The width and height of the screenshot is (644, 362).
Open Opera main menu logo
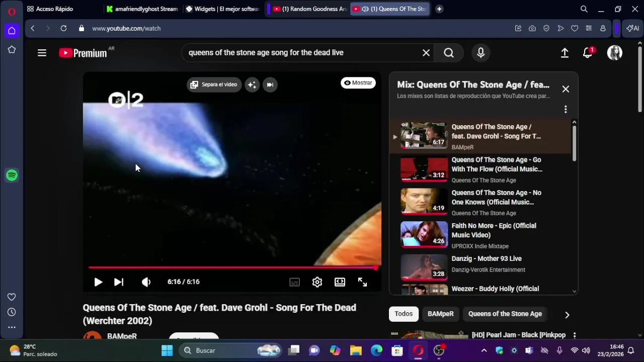point(12,12)
